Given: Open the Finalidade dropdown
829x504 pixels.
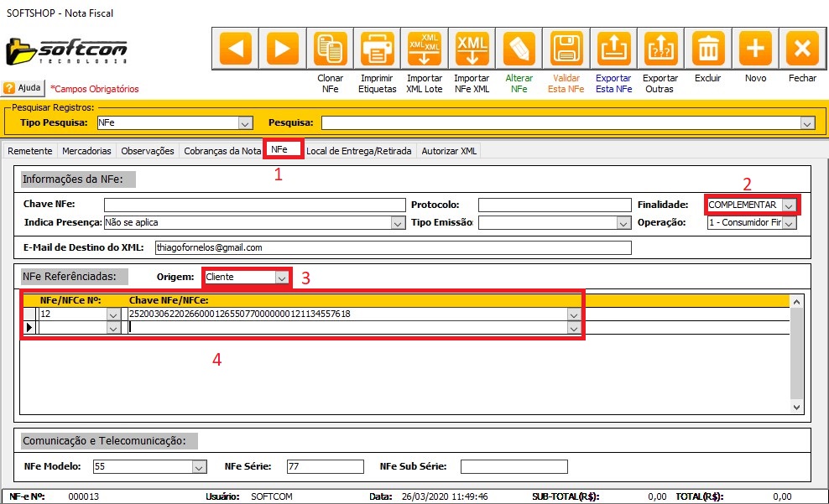Looking at the screenshot, I should pyautogui.click(x=789, y=205).
